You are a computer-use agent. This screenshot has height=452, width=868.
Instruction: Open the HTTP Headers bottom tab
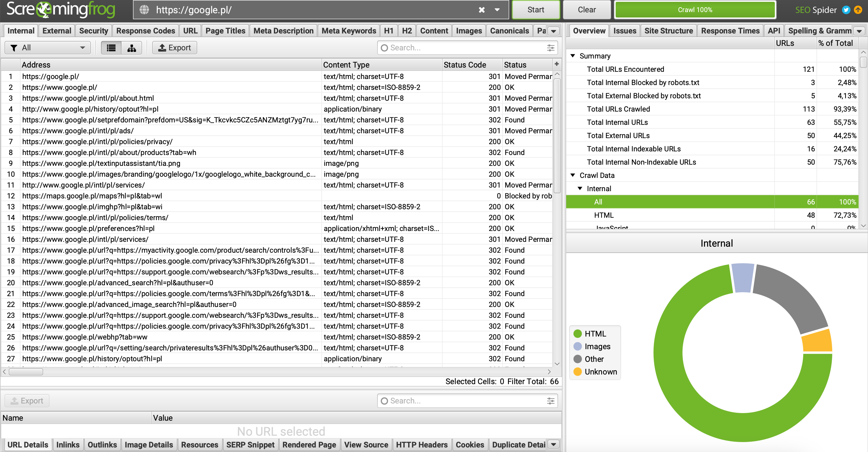click(421, 444)
